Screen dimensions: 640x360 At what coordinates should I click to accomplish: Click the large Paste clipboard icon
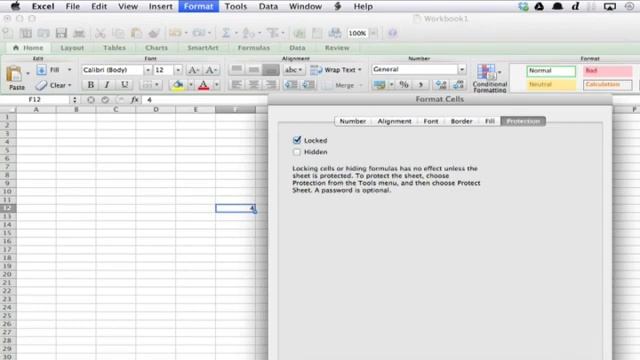(x=15, y=74)
